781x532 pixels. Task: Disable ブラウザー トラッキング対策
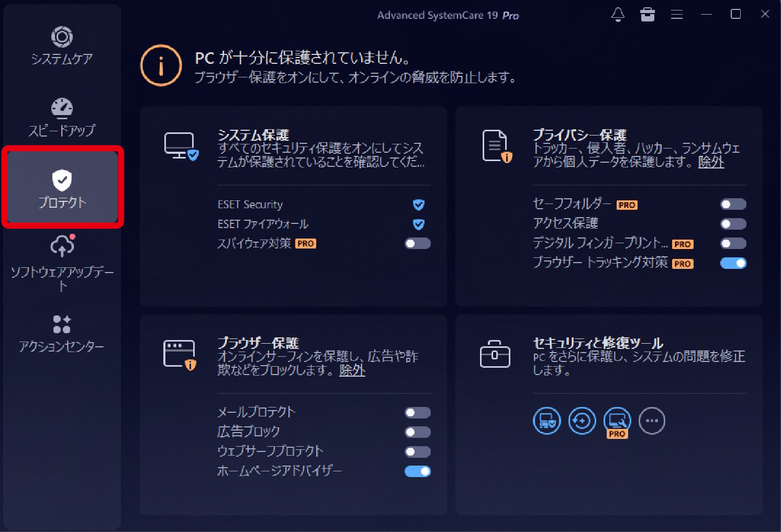pyautogui.click(x=733, y=263)
